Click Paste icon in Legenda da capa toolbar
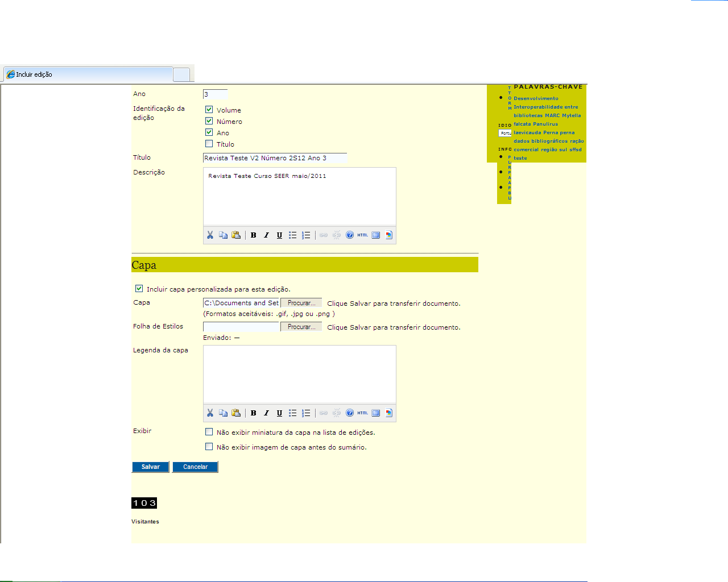728x582 pixels. coord(236,413)
